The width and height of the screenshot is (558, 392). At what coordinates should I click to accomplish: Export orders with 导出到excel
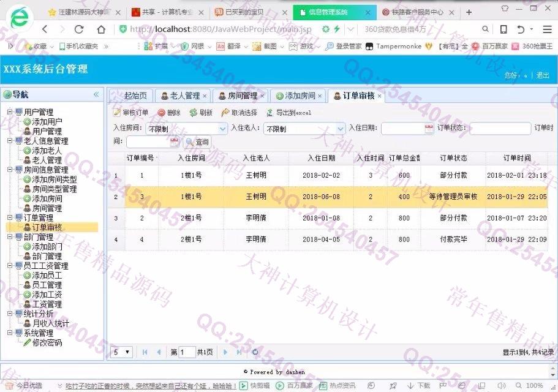289,113
